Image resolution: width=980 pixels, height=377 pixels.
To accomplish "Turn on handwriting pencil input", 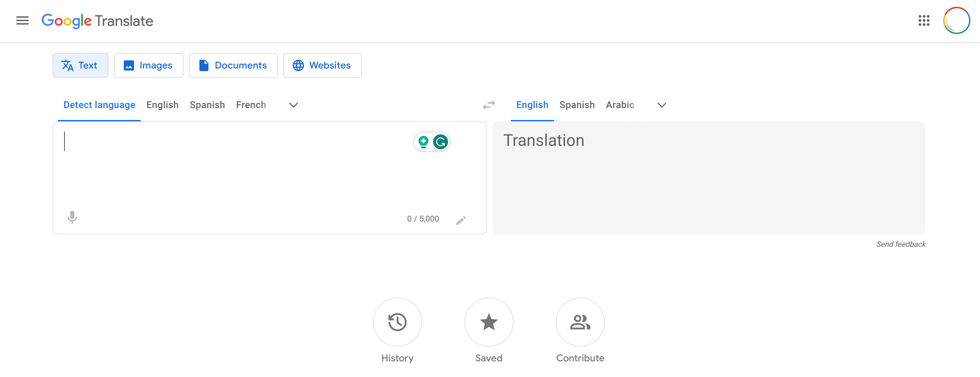I will pyautogui.click(x=461, y=220).
